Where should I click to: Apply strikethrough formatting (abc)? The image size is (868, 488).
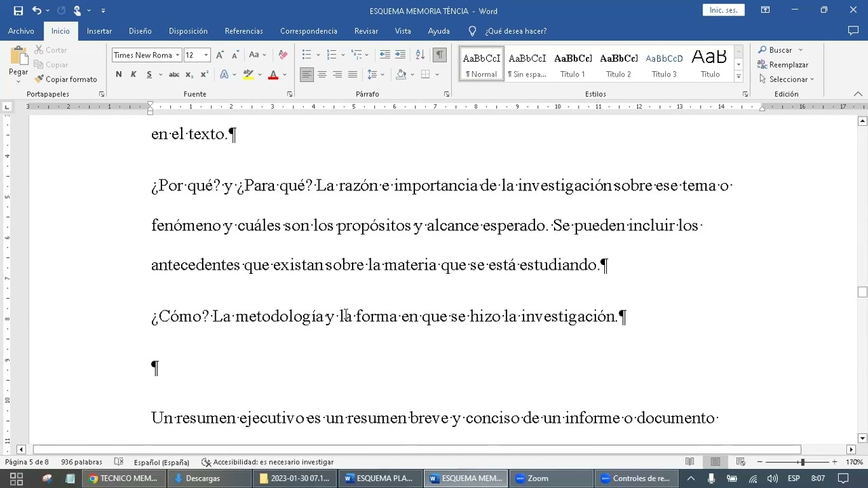pyautogui.click(x=174, y=75)
